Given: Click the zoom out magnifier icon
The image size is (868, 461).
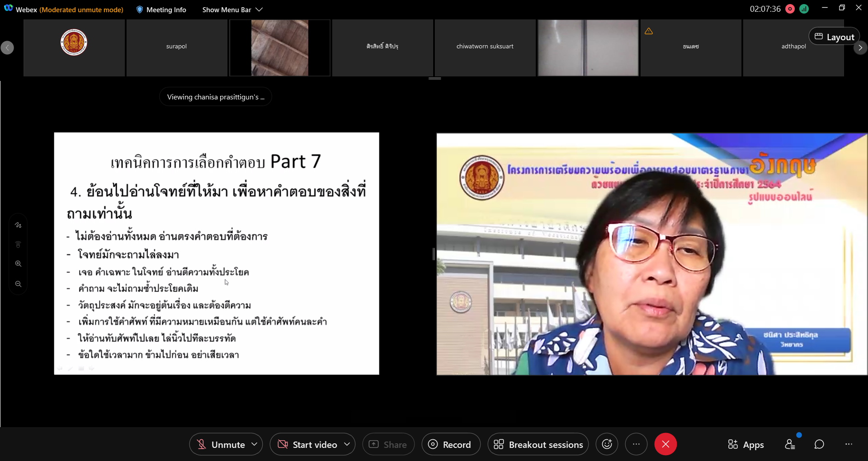Looking at the screenshot, I should click(x=18, y=284).
